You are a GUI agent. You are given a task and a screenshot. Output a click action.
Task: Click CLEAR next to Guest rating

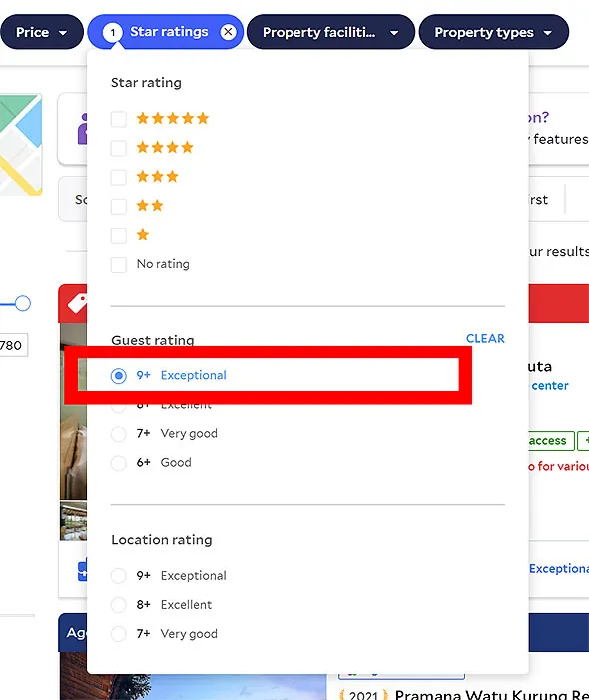click(x=485, y=338)
